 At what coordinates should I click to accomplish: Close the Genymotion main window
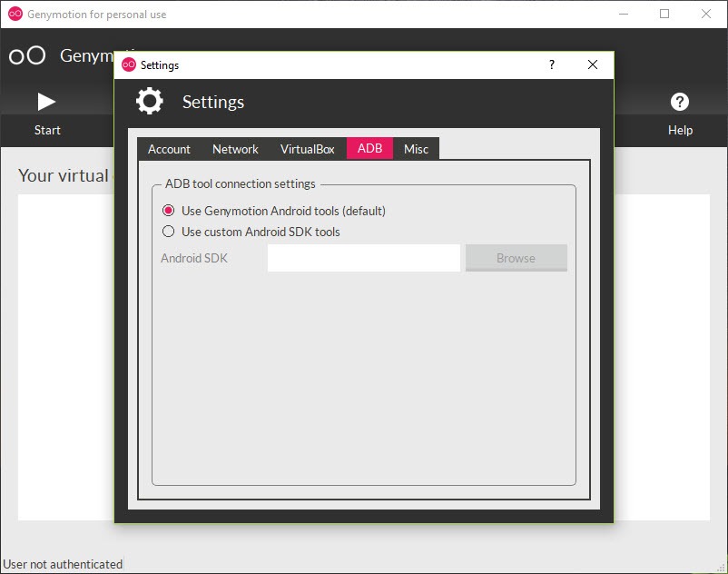point(705,14)
